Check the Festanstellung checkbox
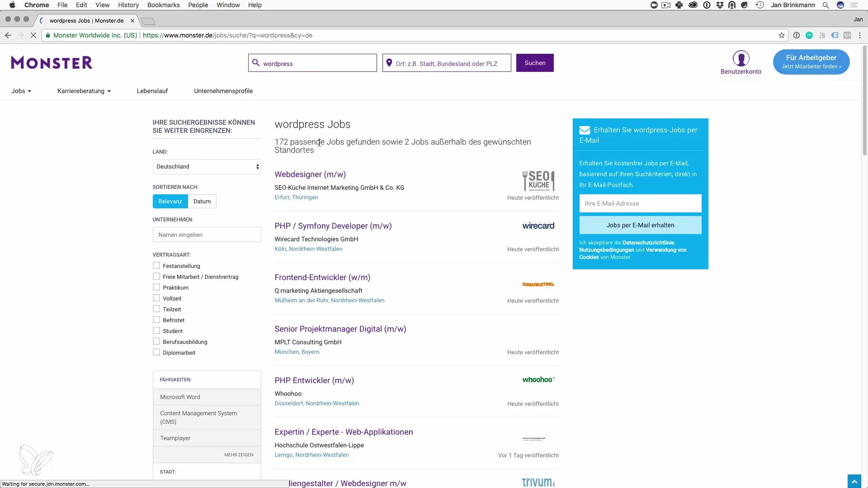868x488 pixels. pos(156,266)
